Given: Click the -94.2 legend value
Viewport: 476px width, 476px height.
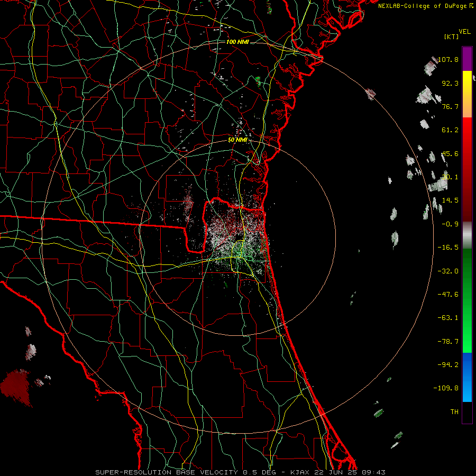Looking at the screenshot, I should [448, 365].
